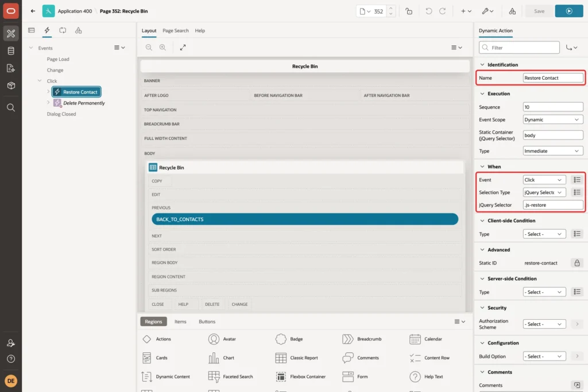Open Team Development sidebar icon
Viewport: 588px width, 392px height.
(x=11, y=68)
